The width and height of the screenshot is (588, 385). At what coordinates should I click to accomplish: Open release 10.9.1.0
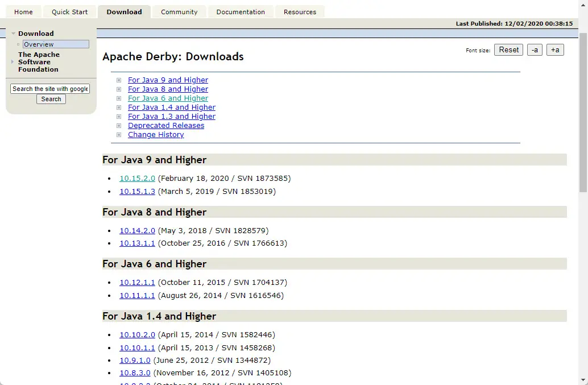pos(135,360)
